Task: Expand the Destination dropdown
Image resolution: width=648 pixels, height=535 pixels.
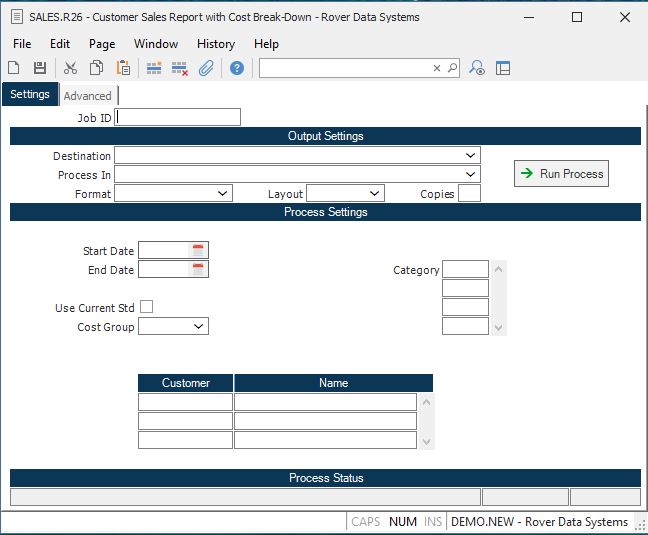Action: (470, 156)
